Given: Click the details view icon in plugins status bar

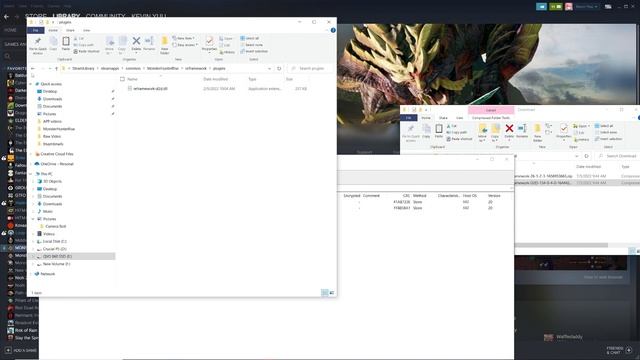Looking at the screenshot, I should coord(325,293).
